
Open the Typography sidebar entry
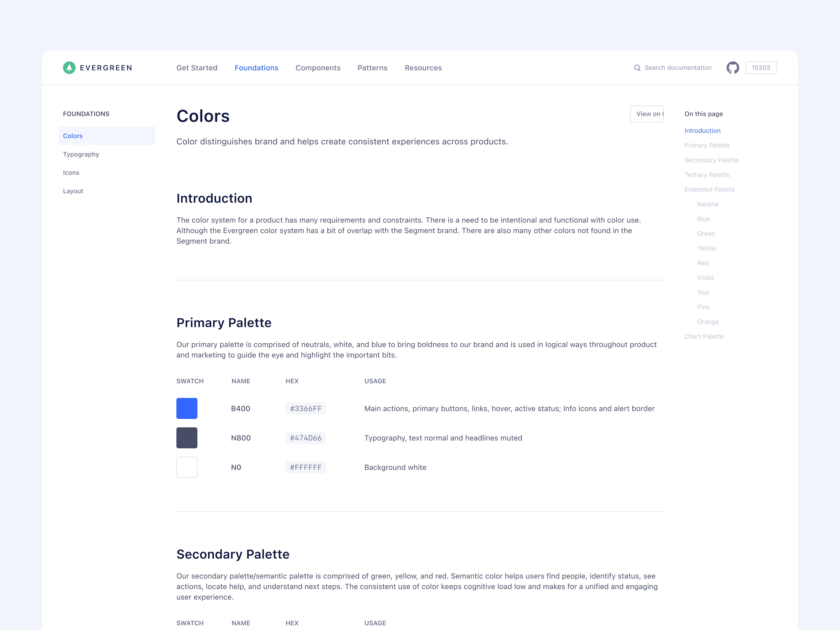[x=81, y=154]
